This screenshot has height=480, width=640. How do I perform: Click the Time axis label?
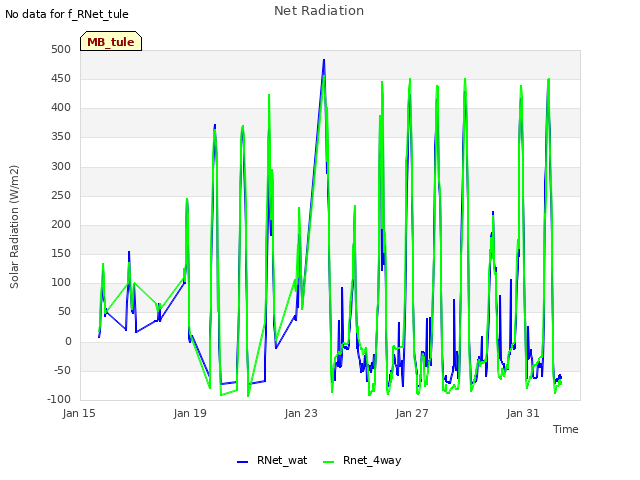click(566, 429)
